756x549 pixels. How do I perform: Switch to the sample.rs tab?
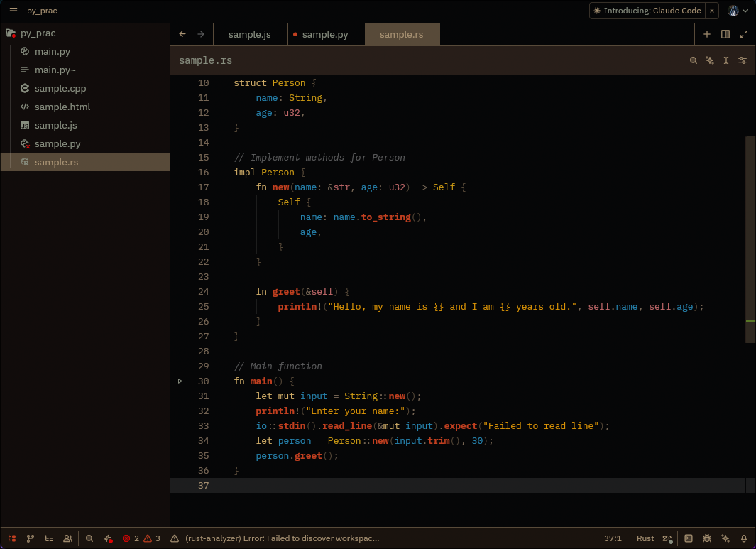402,35
